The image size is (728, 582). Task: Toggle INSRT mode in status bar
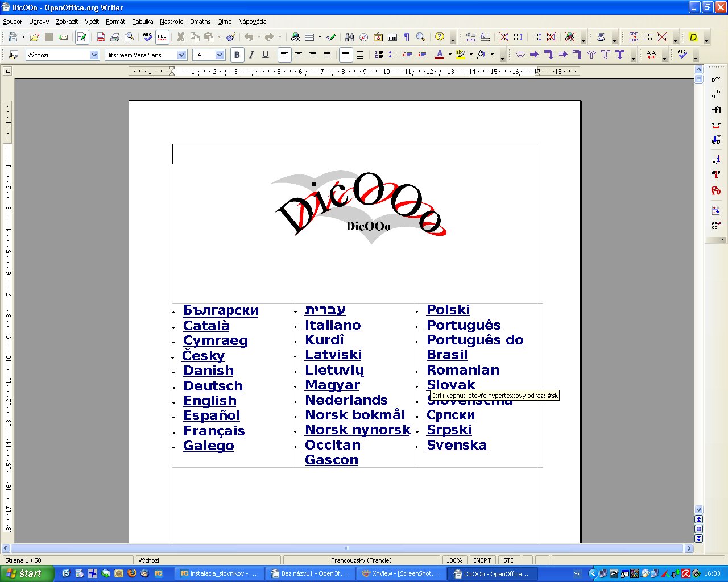tap(482, 560)
